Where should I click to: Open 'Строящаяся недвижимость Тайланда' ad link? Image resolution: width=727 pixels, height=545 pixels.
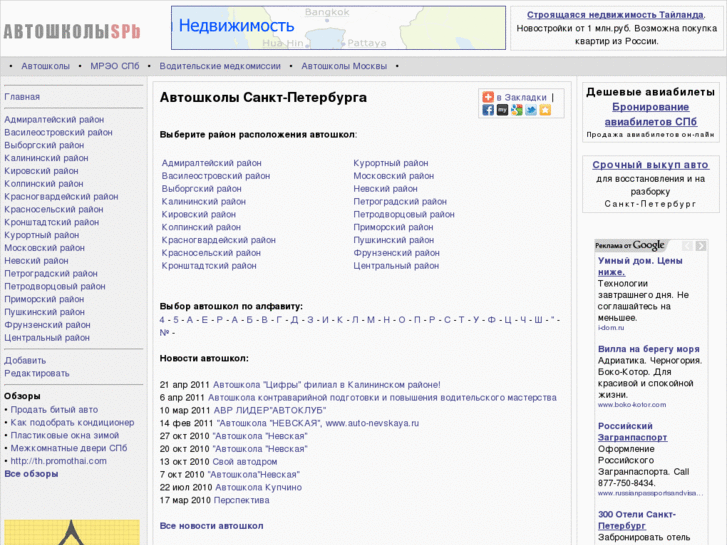[615, 15]
